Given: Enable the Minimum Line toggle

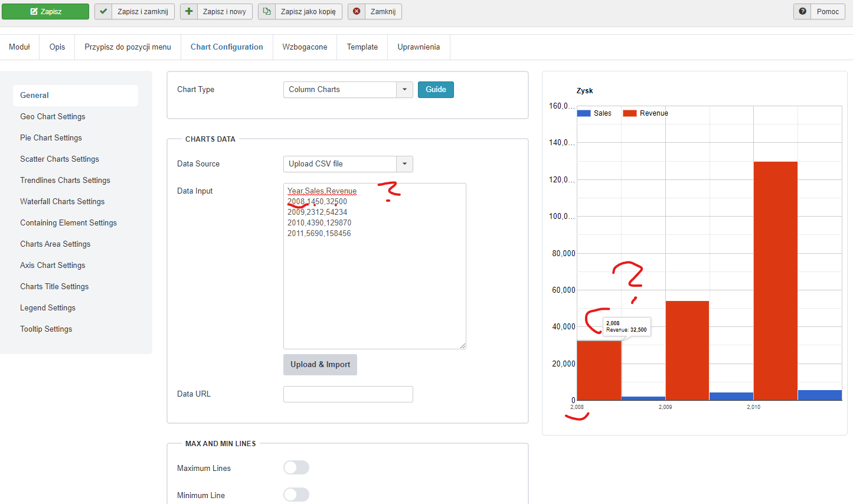Looking at the screenshot, I should click(x=296, y=495).
